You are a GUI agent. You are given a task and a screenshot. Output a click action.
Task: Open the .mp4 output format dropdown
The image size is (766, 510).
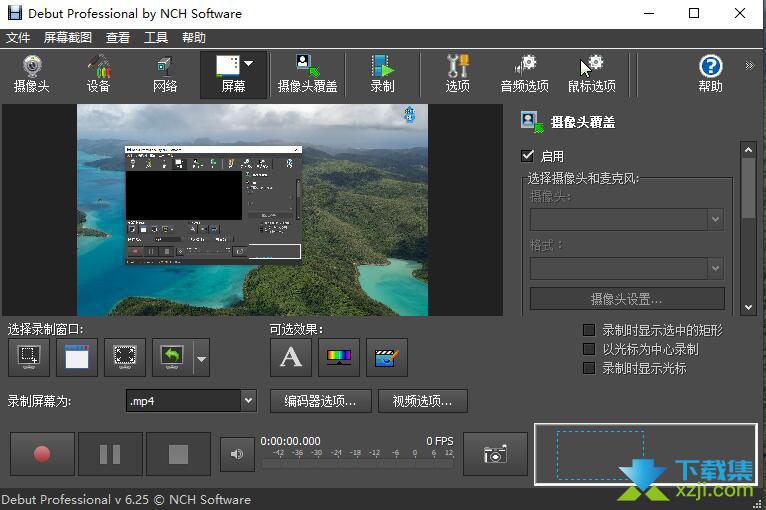pos(191,401)
